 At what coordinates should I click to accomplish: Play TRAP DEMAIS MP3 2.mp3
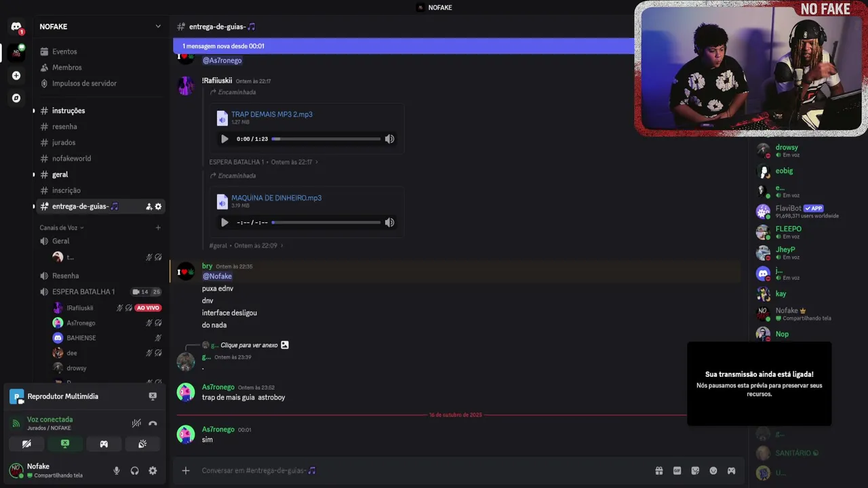pyautogui.click(x=224, y=139)
